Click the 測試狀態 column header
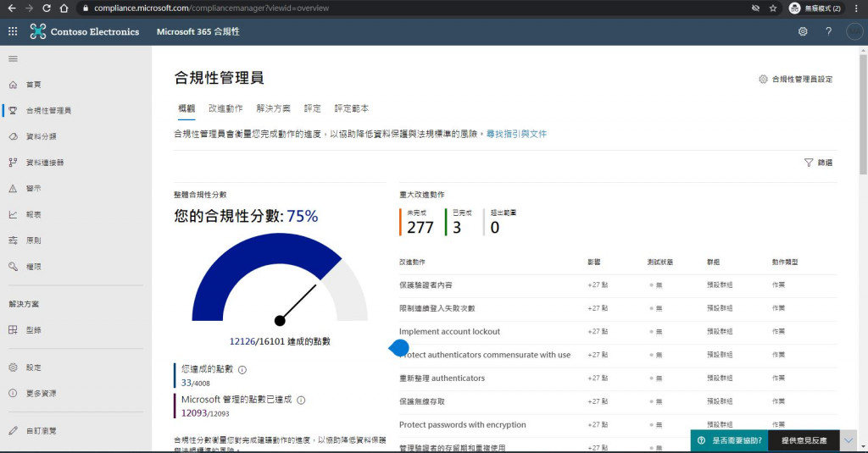 tap(659, 262)
